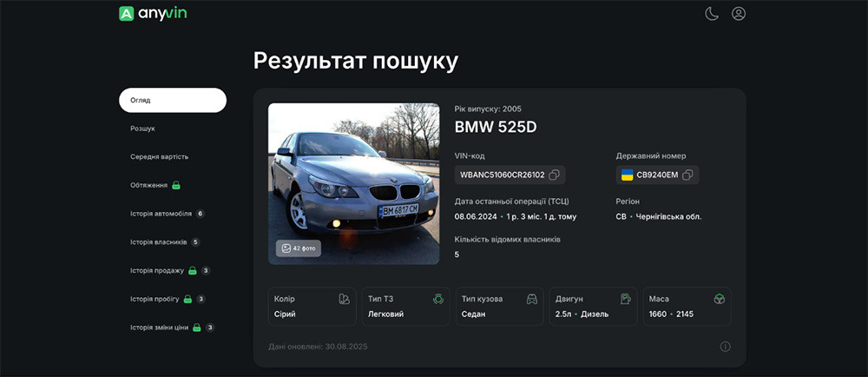
Task: Click the lock icon next to Історія продажу
Action: pyautogui.click(x=192, y=271)
